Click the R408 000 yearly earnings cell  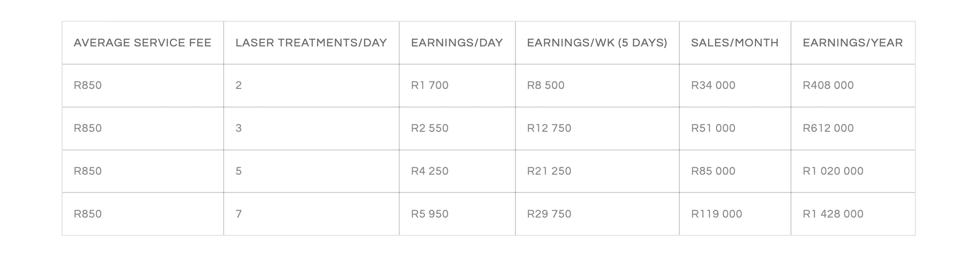click(x=828, y=86)
